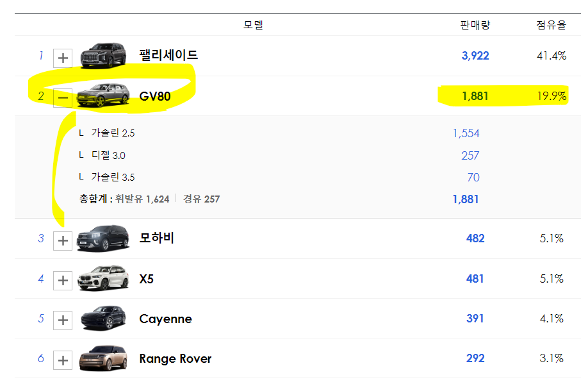Open the 모하비 car thumbnail
Image resolution: width=588 pixels, height=391 pixels.
(x=103, y=238)
